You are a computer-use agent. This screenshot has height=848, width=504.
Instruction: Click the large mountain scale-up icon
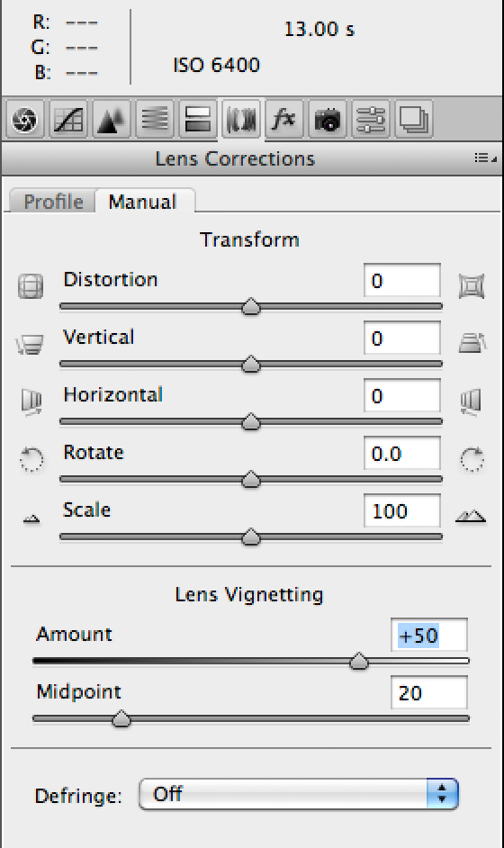tap(471, 517)
